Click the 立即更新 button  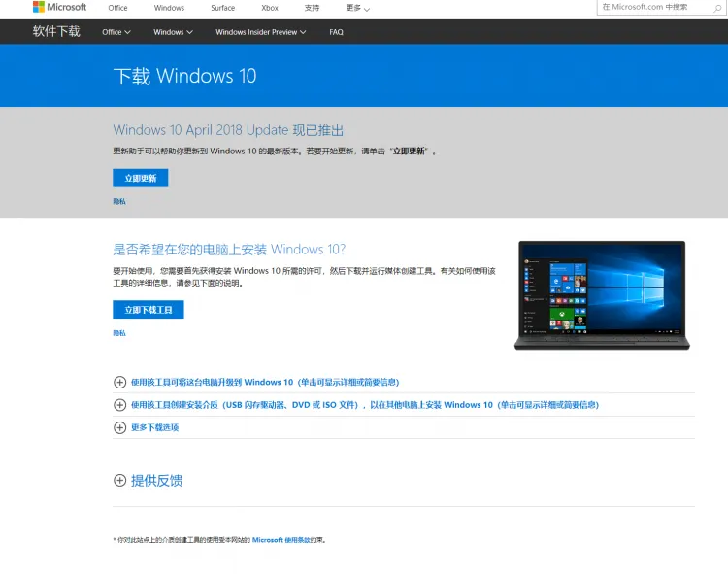pos(141,179)
